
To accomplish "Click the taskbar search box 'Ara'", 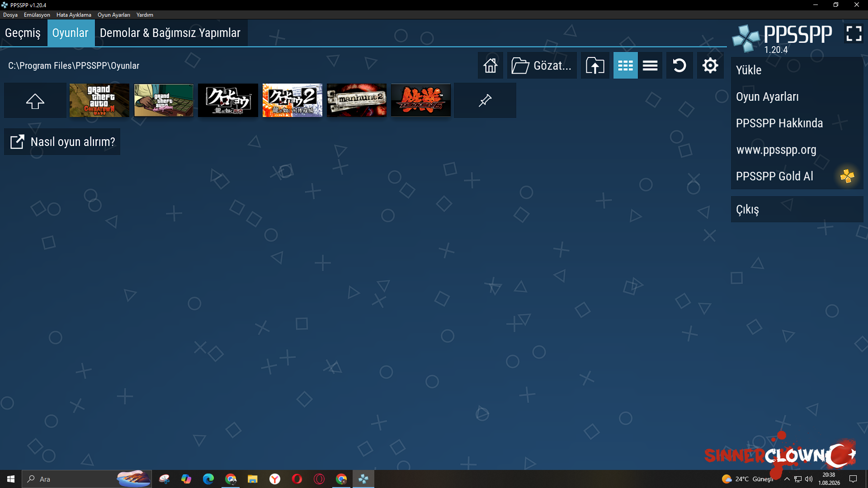I will (87, 479).
